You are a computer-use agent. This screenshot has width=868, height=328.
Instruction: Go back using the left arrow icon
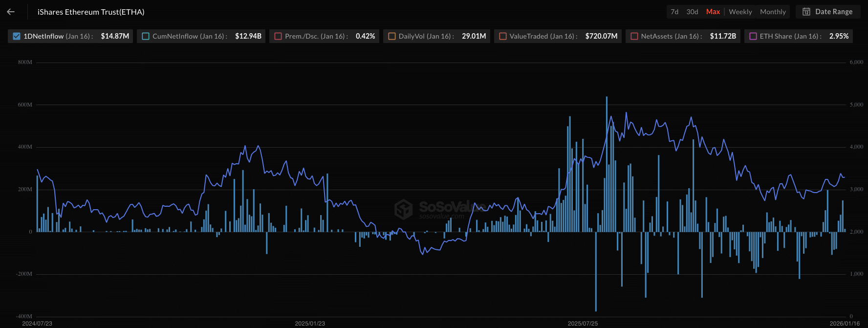pos(11,12)
